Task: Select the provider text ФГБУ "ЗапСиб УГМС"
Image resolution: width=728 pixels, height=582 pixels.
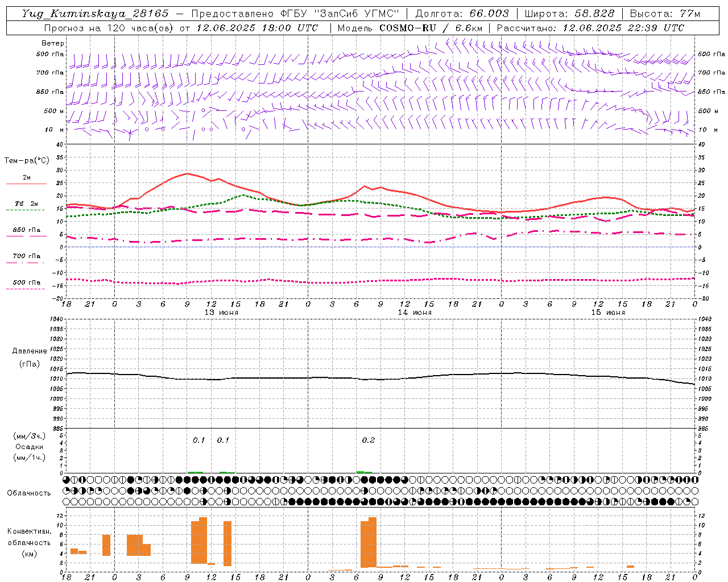Action: (x=340, y=14)
